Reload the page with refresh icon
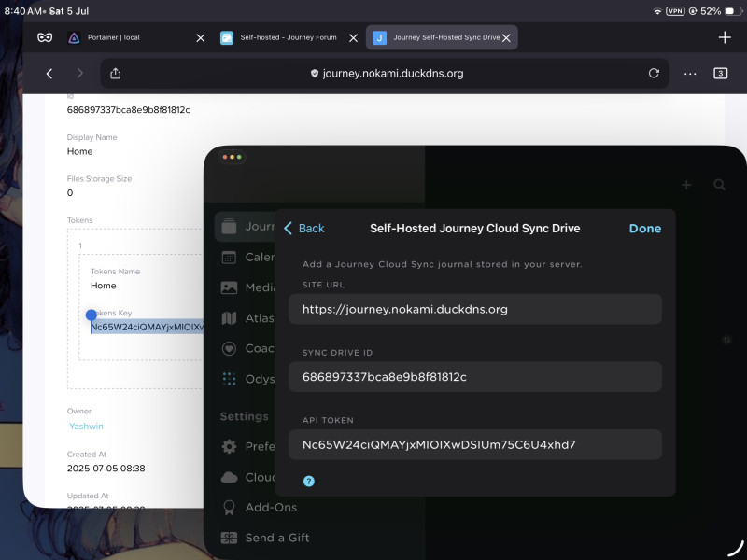Viewport: 747px width, 560px height. (654, 74)
